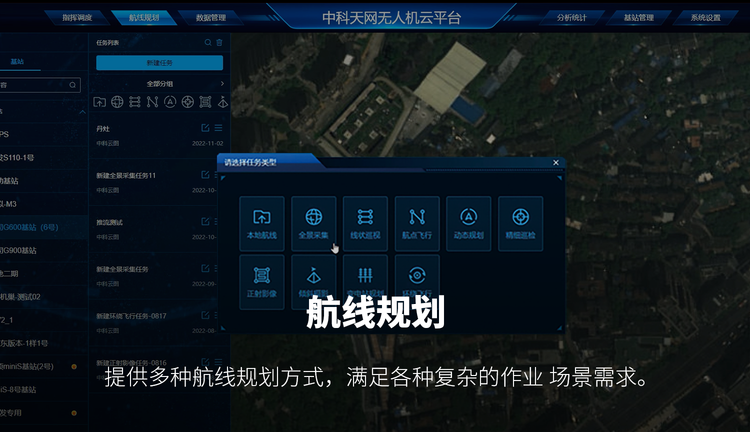750x432 pixels.
Task: Click trash icon in task list header
Action: pos(220,43)
